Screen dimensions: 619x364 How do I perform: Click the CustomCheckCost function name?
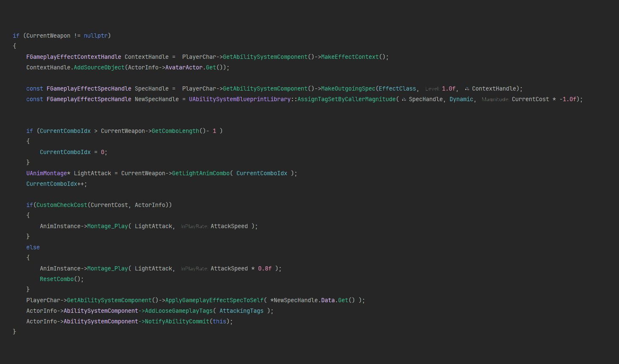click(x=61, y=205)
